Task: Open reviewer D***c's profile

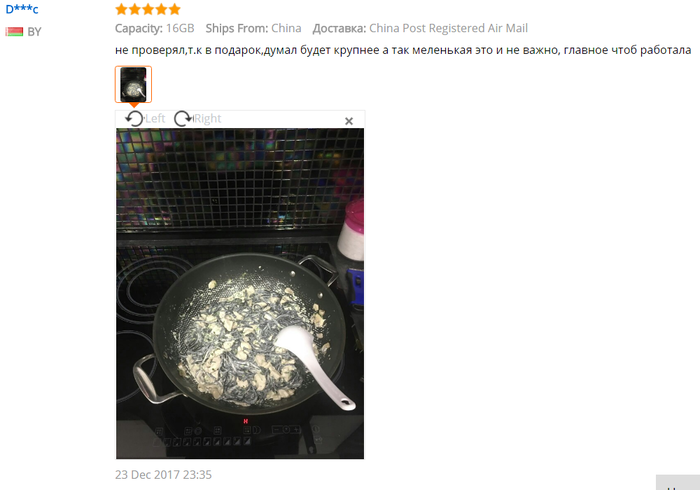Action: [x=22, y=9]
